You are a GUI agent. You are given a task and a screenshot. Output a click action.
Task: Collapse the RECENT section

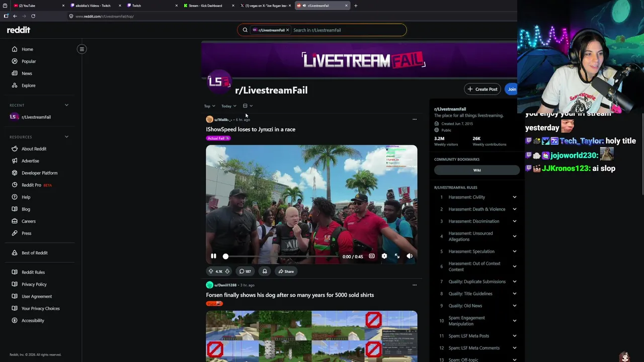coord(66,105)
